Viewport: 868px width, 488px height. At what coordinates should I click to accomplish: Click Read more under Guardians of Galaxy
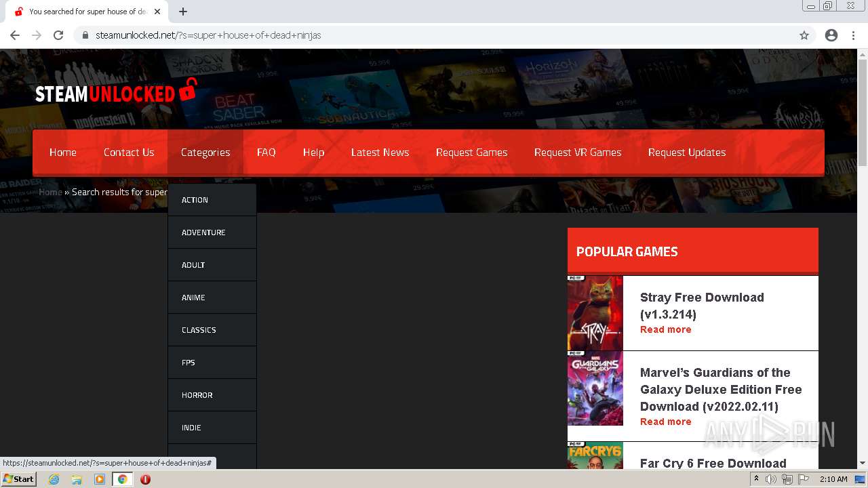click(666, 422)
